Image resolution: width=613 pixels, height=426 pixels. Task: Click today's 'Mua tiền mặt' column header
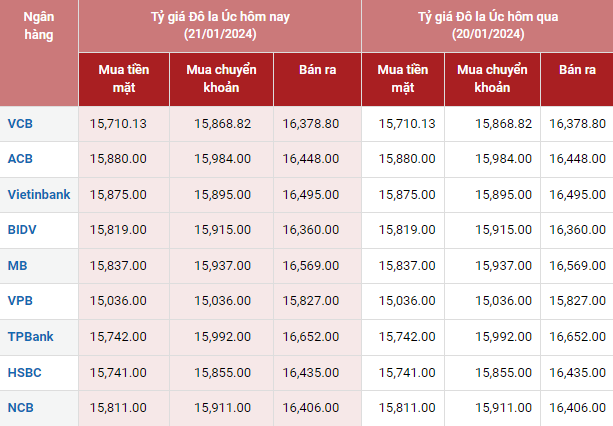[123, 77]
